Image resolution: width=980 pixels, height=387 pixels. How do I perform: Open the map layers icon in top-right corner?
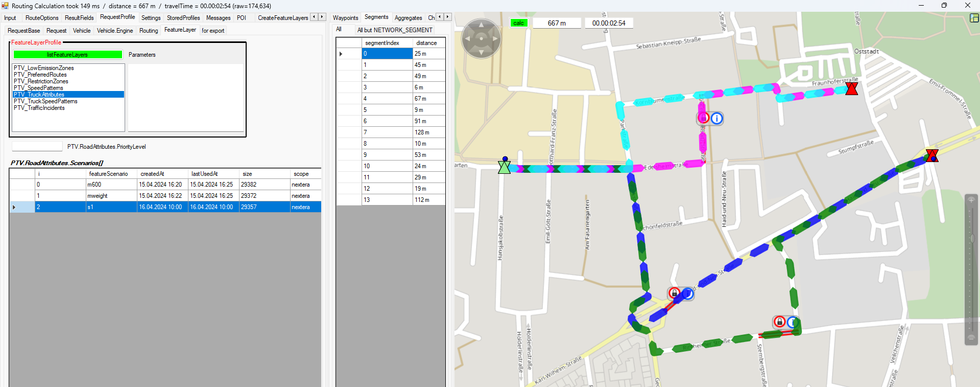pyautogui.click(x=974, y=18)
